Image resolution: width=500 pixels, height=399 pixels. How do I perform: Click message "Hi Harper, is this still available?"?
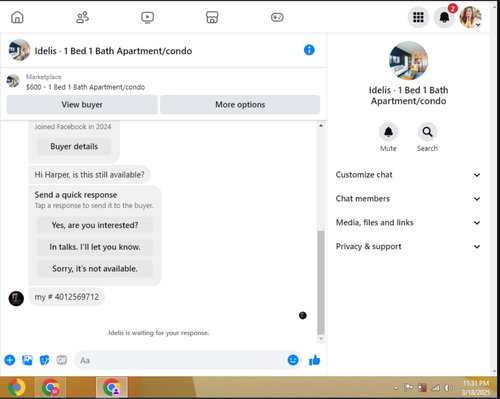89,175
